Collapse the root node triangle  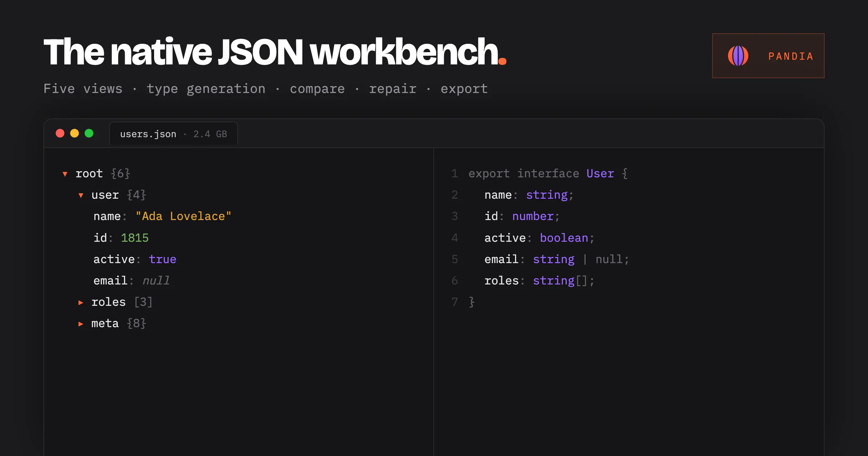[65, 174]
